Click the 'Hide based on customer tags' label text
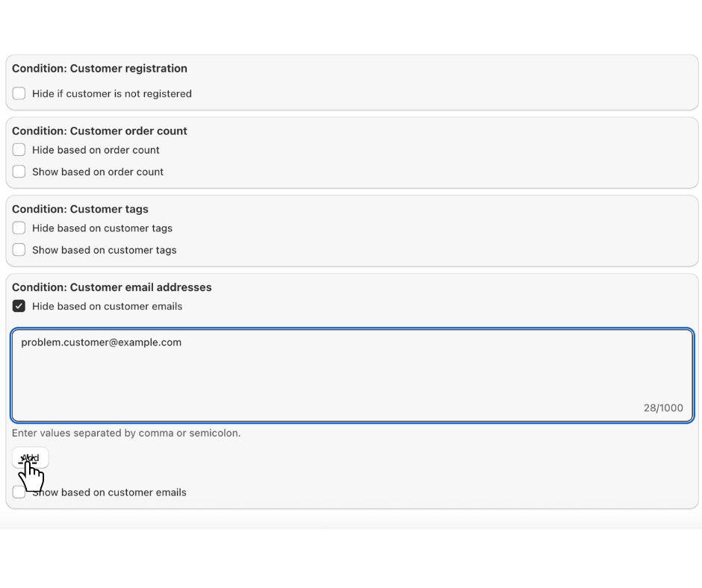Screen dimensions: 702x588 click(102, 228)
